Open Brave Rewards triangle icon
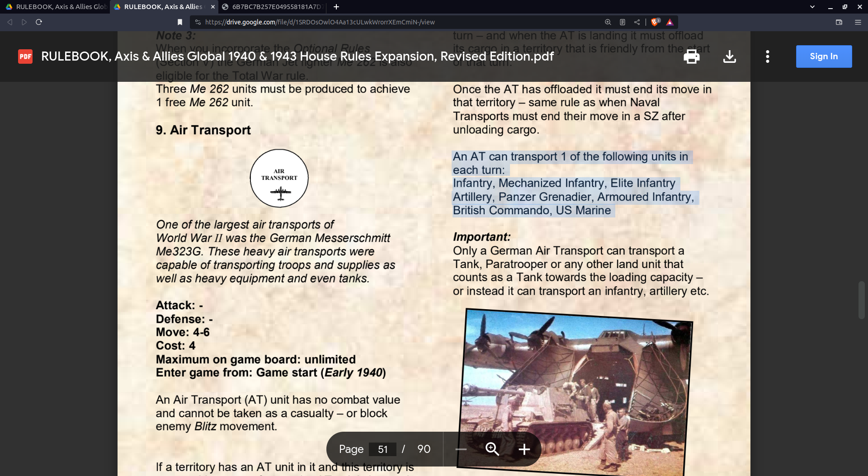Screen dimensions: 868x476 coord(670,22)
